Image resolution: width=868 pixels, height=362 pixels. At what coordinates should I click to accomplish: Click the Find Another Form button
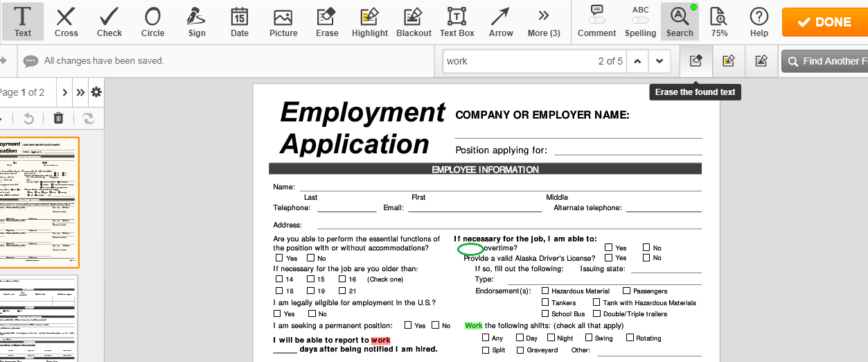click(824, 61)
